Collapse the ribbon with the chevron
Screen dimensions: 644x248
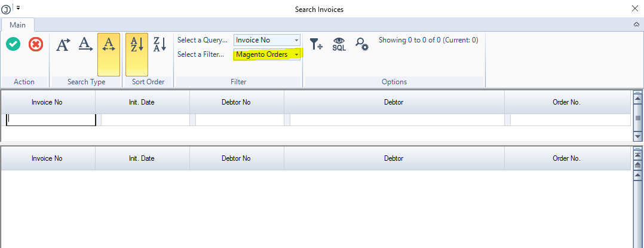coord(636,25)
